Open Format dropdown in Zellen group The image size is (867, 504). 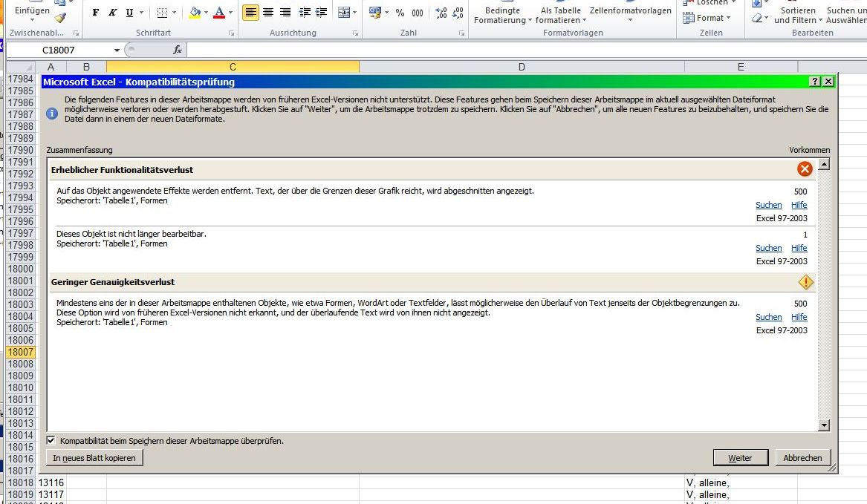pyautogui.click(x=707, y=18)
